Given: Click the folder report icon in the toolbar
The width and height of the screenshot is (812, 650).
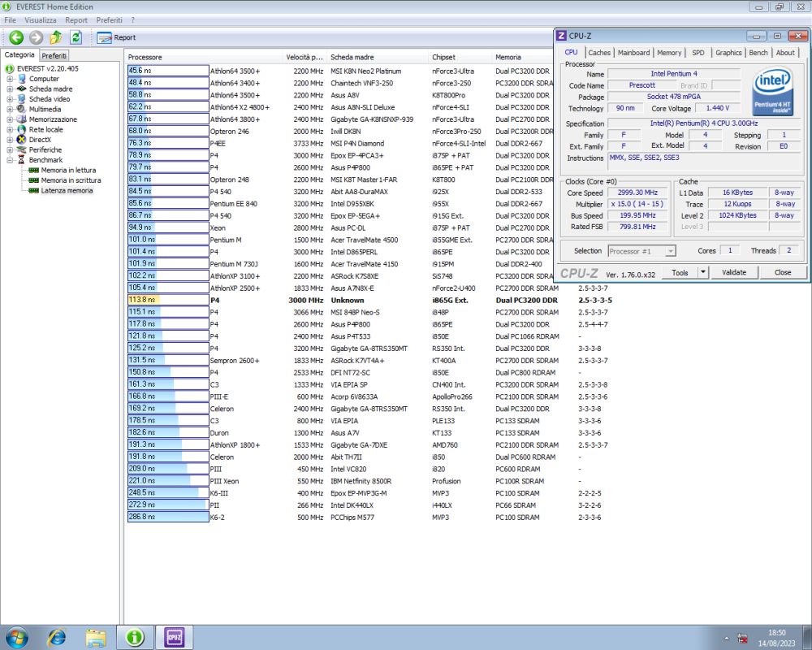Looking at the screenshot, I should pos(54,37).
